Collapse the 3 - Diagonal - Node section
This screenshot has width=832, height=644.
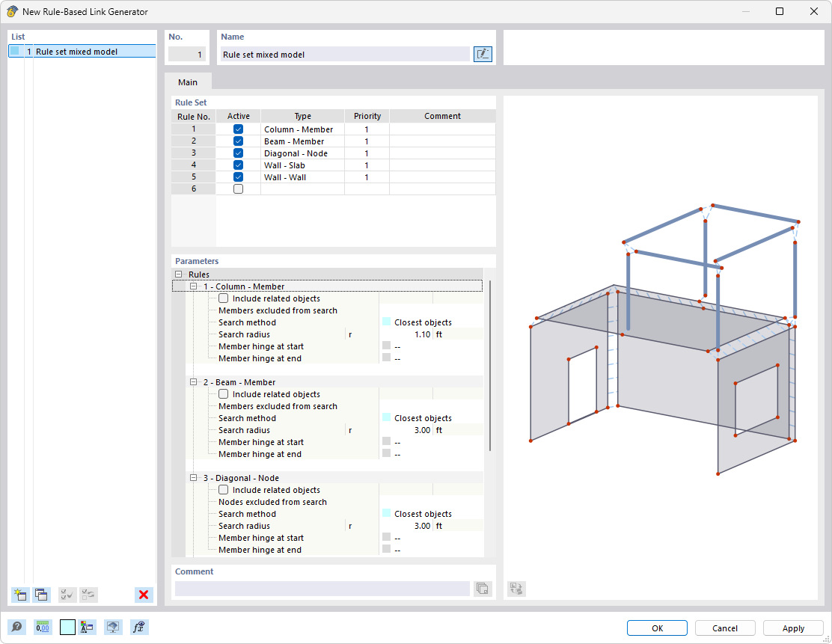tap(194, 478)
